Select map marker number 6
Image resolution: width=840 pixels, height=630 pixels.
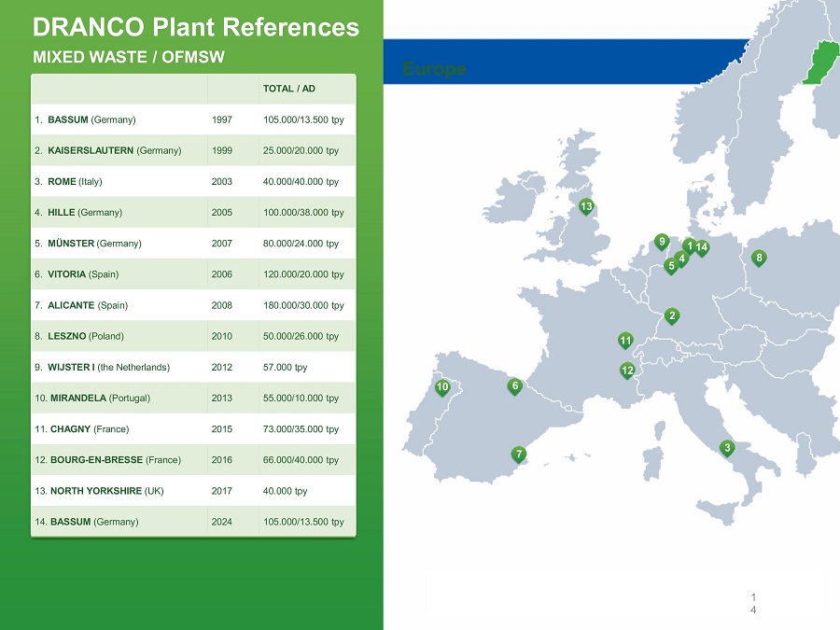click(515, 386)
